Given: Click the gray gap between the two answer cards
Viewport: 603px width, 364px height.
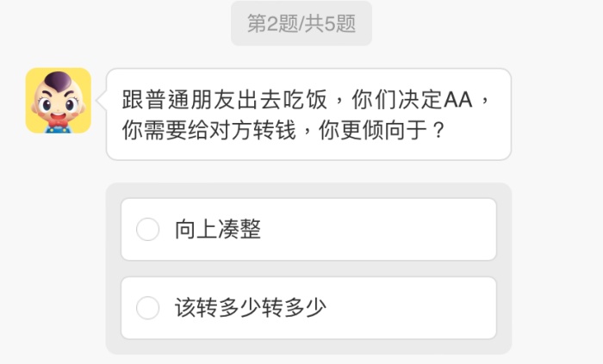Looking at the screenshot, I should 308,268.
